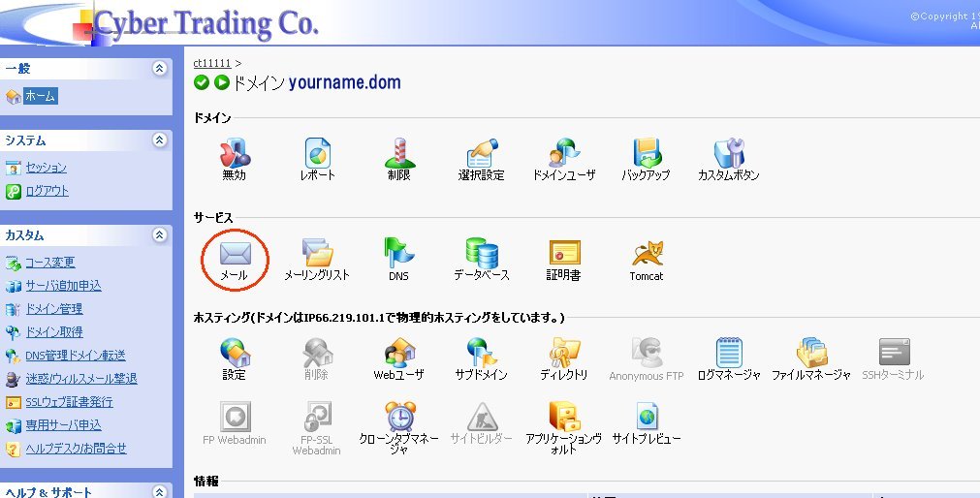The width and height of the screenshot is (980, 498).
Task: Select ホーム in the sidebar
Action: click(40, 96)
